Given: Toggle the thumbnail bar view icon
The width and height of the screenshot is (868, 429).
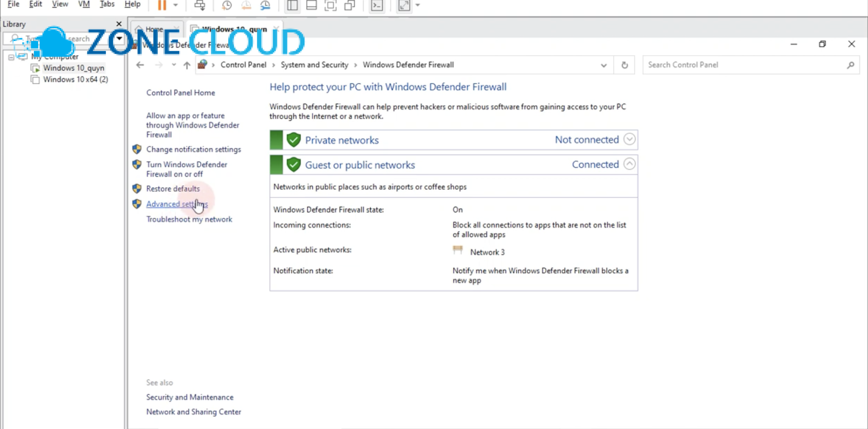Looking at the screenshot, I should [x=311, y=5].
